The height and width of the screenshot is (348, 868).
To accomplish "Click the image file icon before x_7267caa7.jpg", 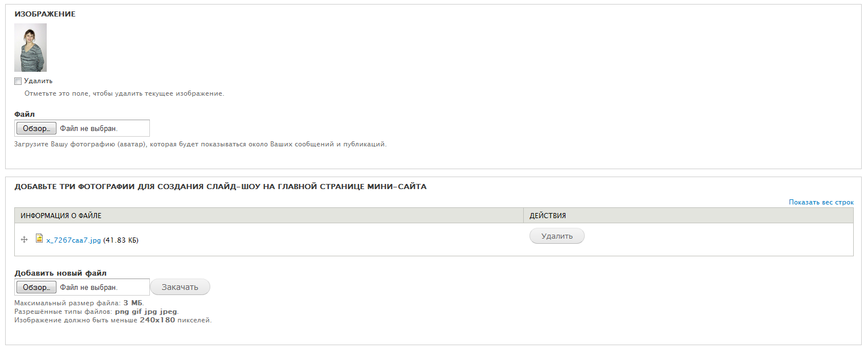I will click(x=39, y=239).
